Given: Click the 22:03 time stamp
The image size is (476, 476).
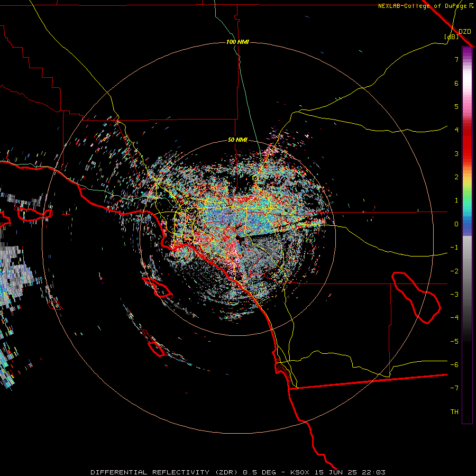Looking at the screenshot, I should tap(373, 472).
